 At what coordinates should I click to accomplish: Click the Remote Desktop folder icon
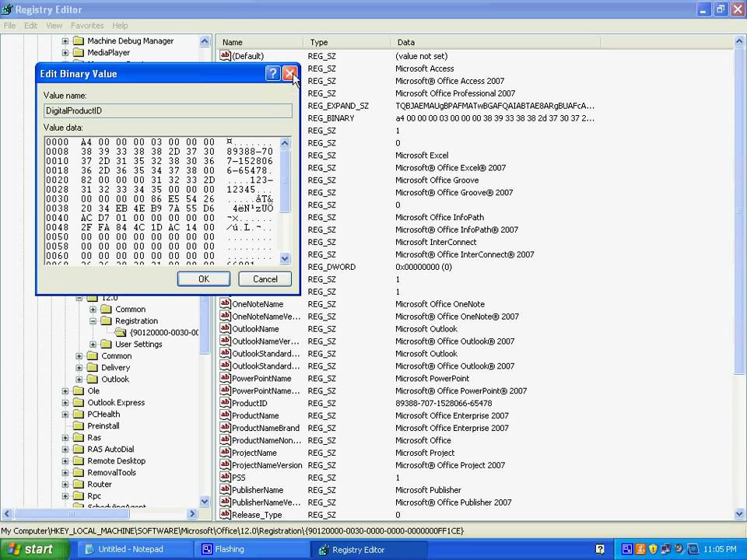[x=79, y=461]
